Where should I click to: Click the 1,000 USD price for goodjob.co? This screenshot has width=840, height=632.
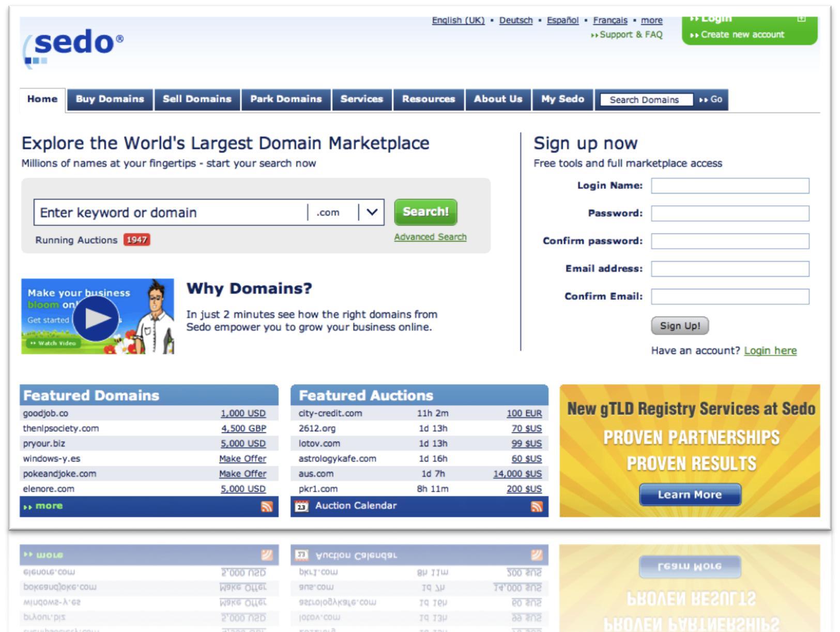coord(243,413)
